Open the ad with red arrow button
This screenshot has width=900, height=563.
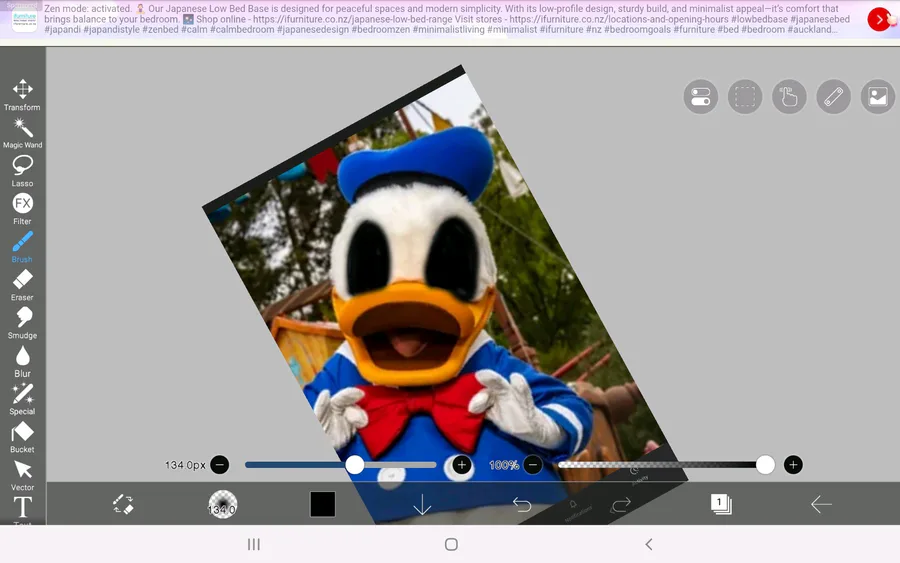(x=879, y=19)
